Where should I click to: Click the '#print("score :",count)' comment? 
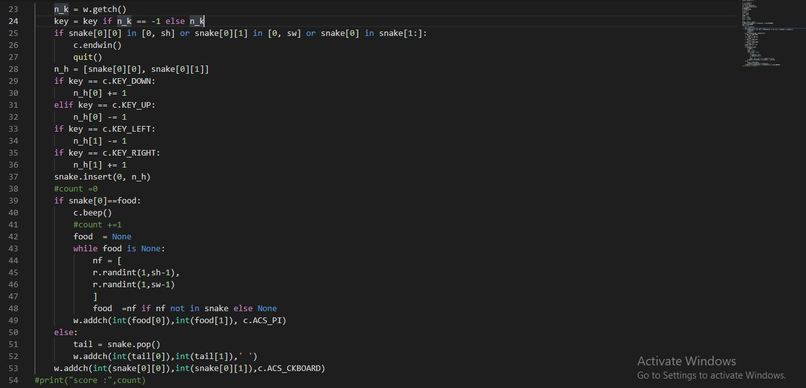90,380
